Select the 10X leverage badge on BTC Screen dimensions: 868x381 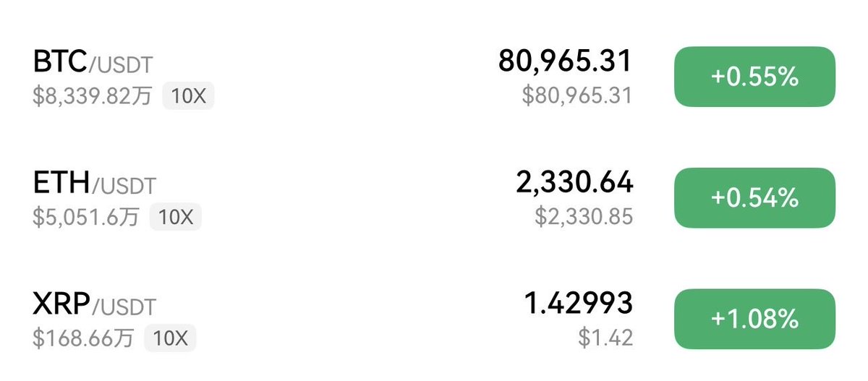pos(188,96)
